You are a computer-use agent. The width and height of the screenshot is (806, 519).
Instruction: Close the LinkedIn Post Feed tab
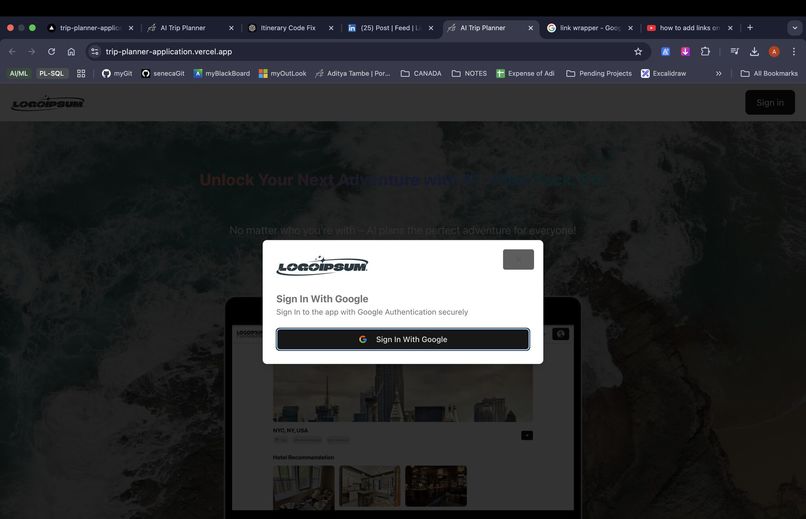431,28
